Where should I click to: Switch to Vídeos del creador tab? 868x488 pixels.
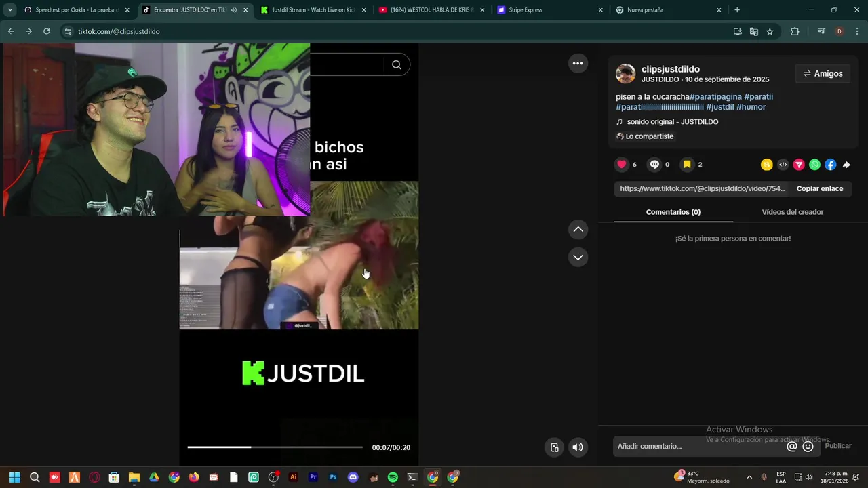(x=793, y=212)
